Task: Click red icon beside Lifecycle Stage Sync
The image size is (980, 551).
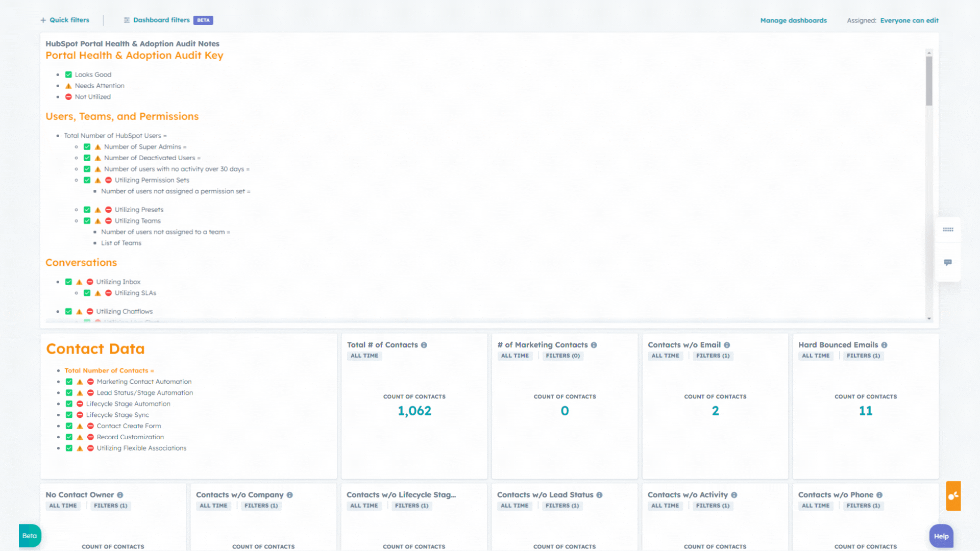Action: pos(80,415)
